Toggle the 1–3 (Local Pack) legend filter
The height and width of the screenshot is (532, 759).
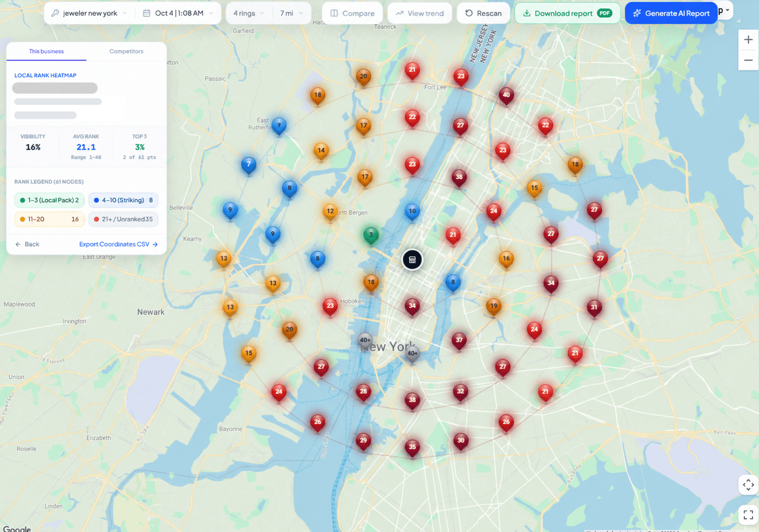coord(49,200)
